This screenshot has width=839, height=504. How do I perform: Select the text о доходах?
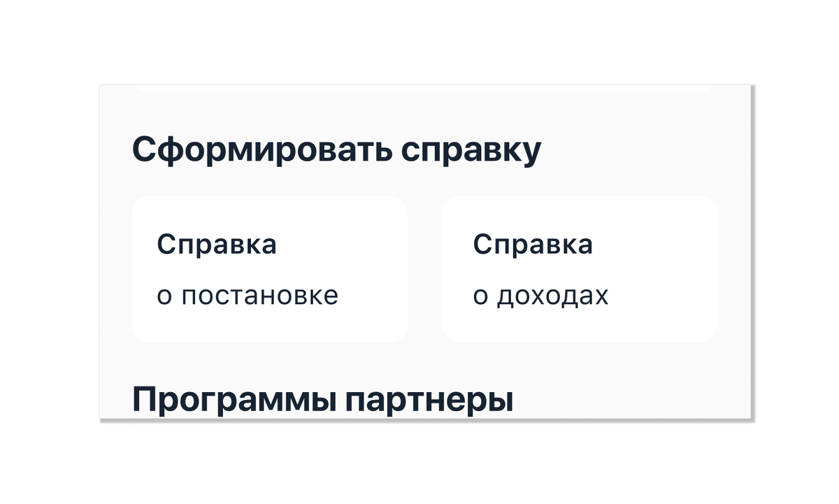[x=542, y=296]
